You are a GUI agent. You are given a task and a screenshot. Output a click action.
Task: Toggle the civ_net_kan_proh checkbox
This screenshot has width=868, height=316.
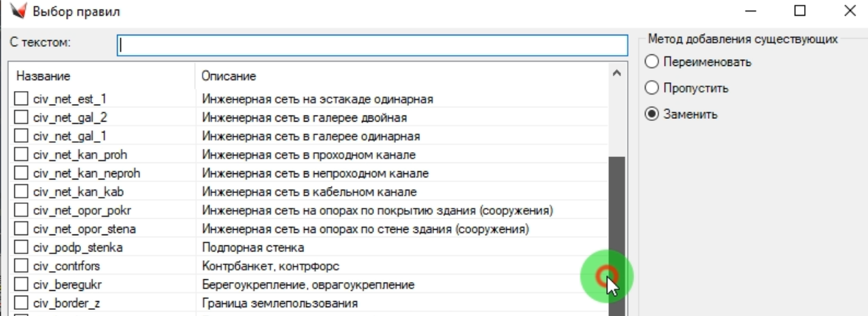pyautogui.click(x=22, y=155)
